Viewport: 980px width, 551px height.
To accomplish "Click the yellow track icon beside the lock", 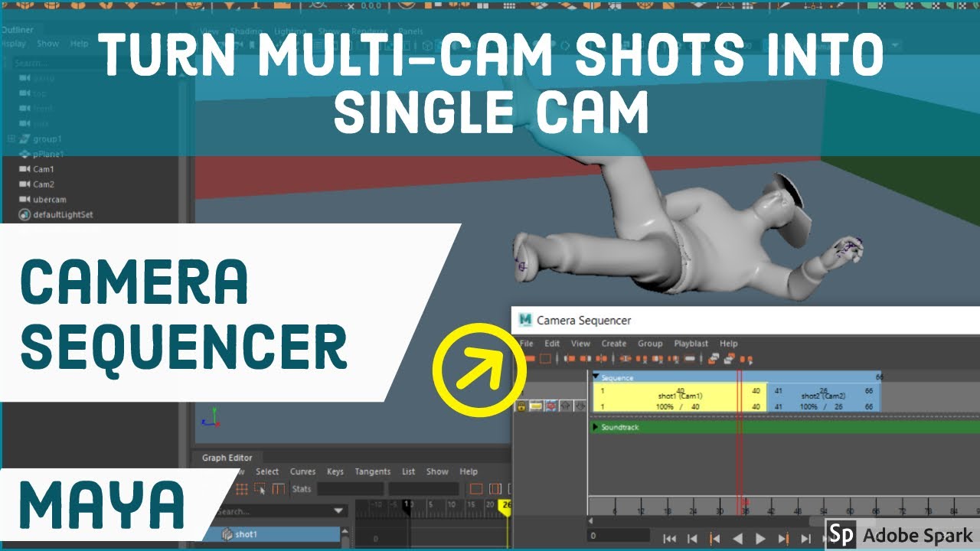I will [536, 406].
